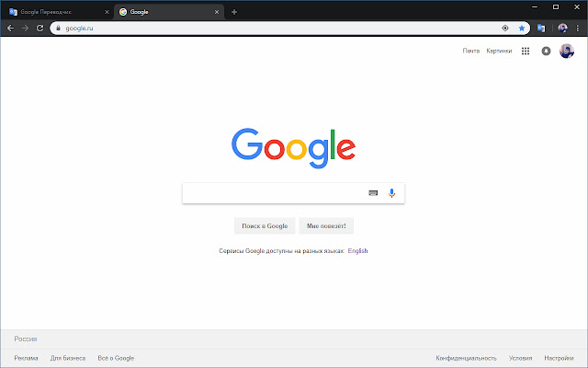Open the on-screen keyboard in search box
Screen dimensions: 588x368
coord(373,193)
